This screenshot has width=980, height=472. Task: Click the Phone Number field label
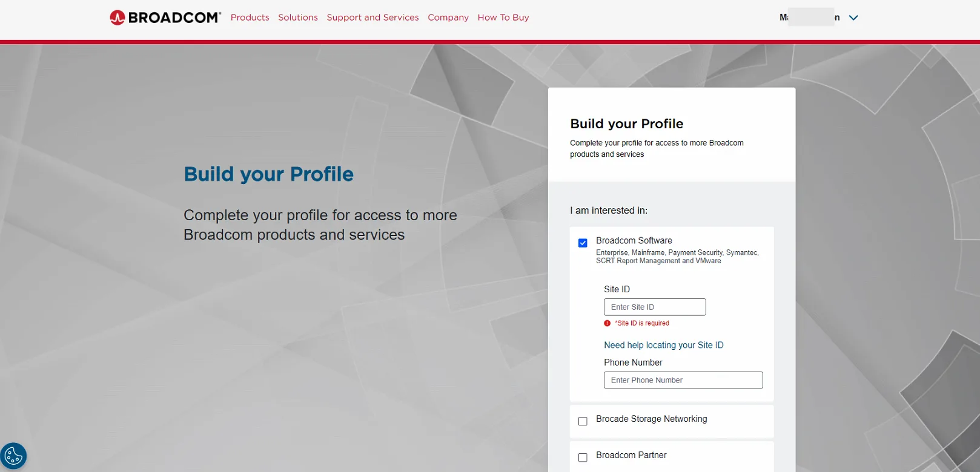(633, 362)
